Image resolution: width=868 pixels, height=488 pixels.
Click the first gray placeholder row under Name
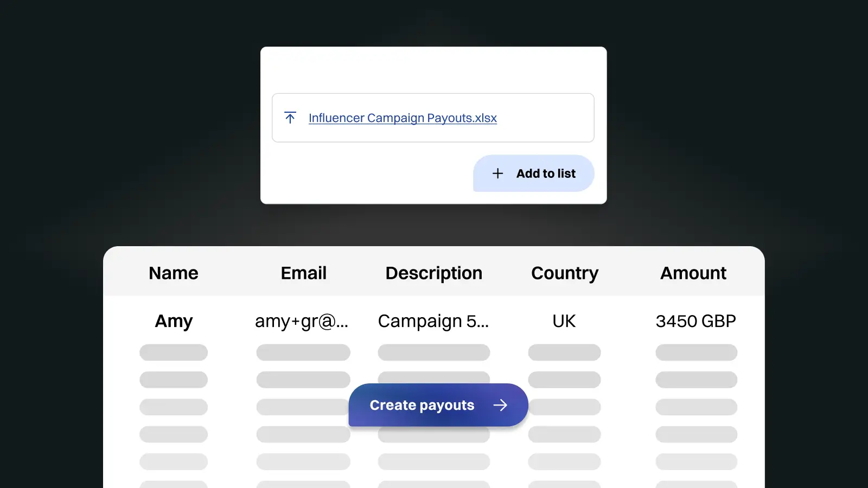pyautogui.click(x=173, y=352)
